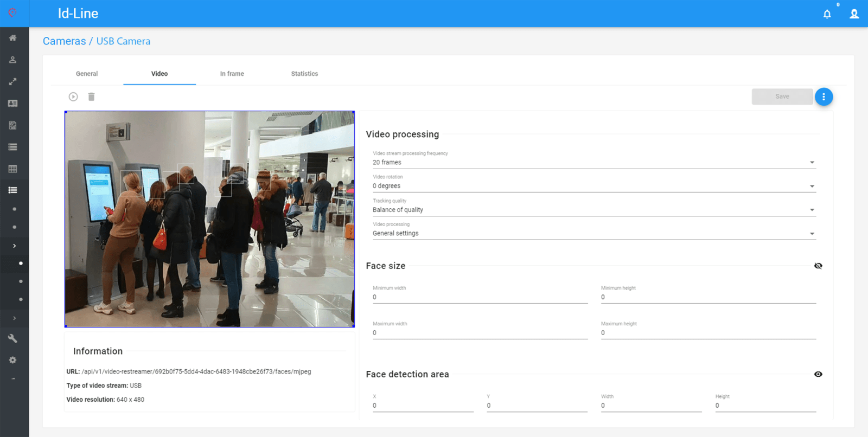Image resolution: width=868 pixels, height=437 pixels.
Task: Click the home icon in the sidebar
Action: click(x=12, y=38)
